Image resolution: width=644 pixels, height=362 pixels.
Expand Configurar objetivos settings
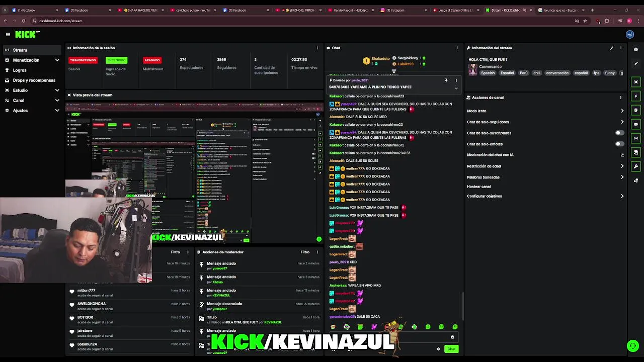[622, 197]
